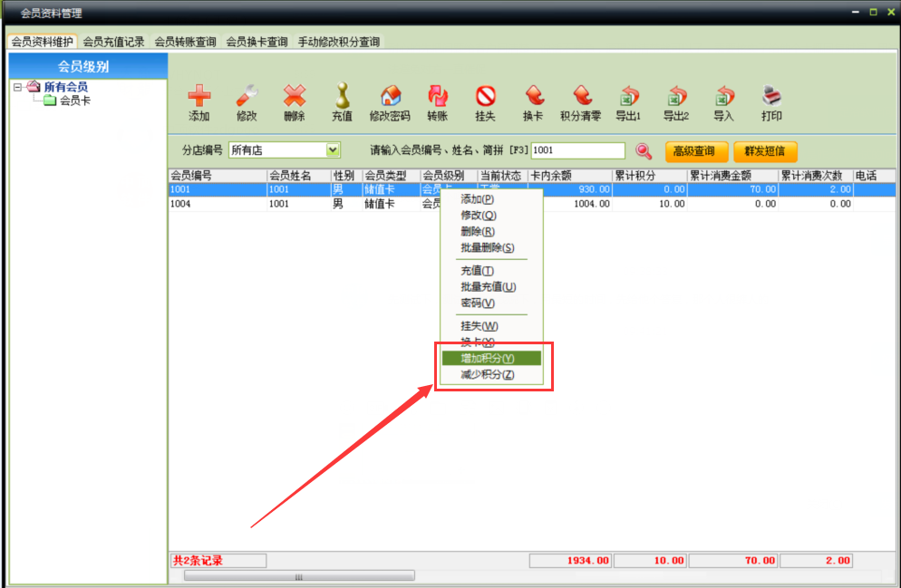Switch to the 会员充值记录 tab

tap(113, 42)
